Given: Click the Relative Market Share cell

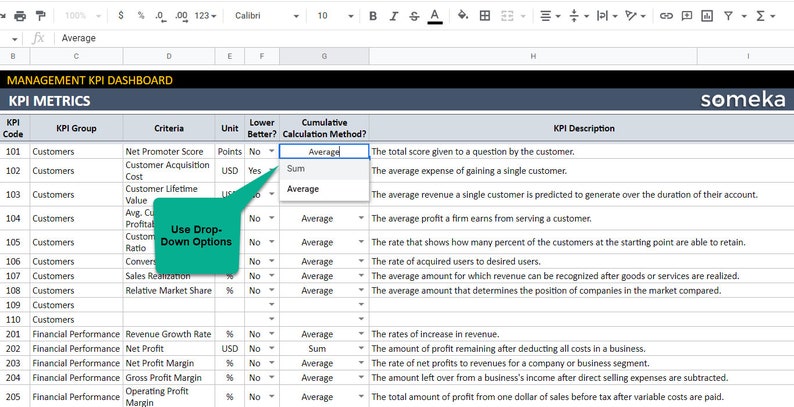Looking at the screenshot, I should [x=169, y=291].
